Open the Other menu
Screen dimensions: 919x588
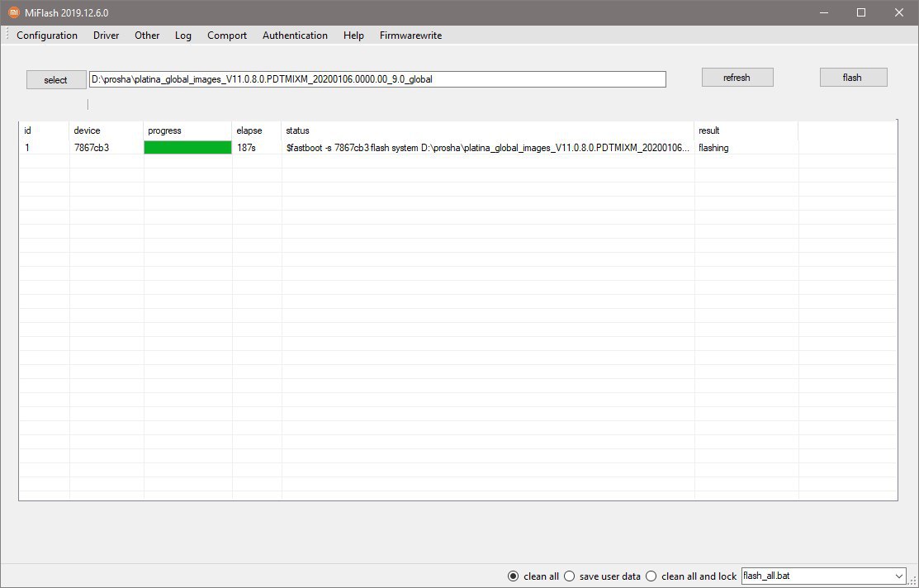click(x=147, y=36)
